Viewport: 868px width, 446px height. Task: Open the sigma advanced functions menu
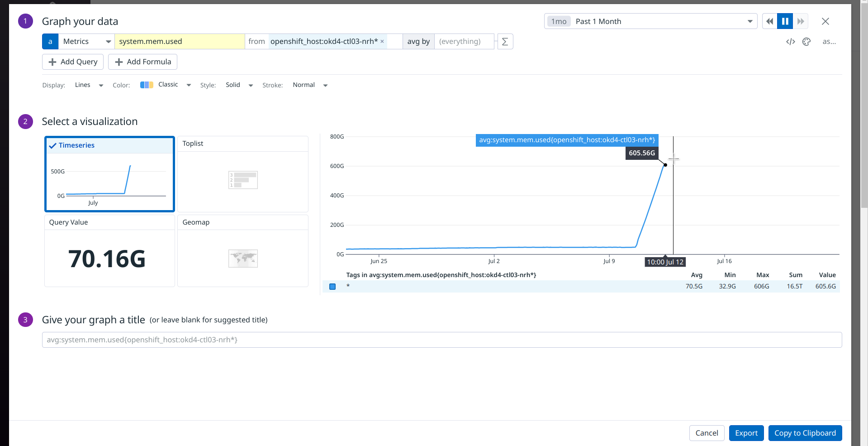click(505, 41)
